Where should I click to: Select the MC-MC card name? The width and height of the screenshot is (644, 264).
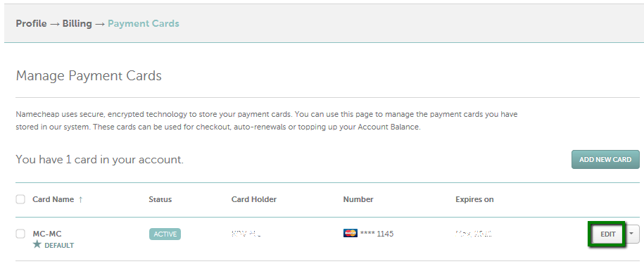click(47, 234)
